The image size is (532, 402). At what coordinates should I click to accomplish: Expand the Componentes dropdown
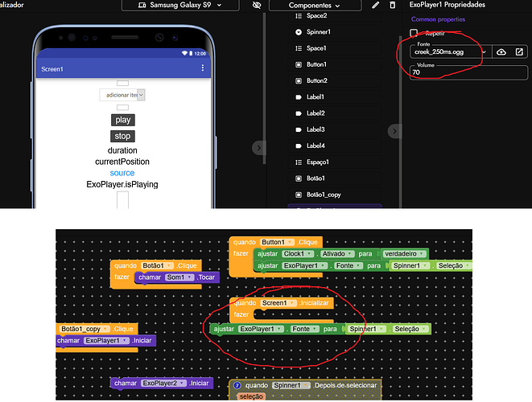[315, 6]
